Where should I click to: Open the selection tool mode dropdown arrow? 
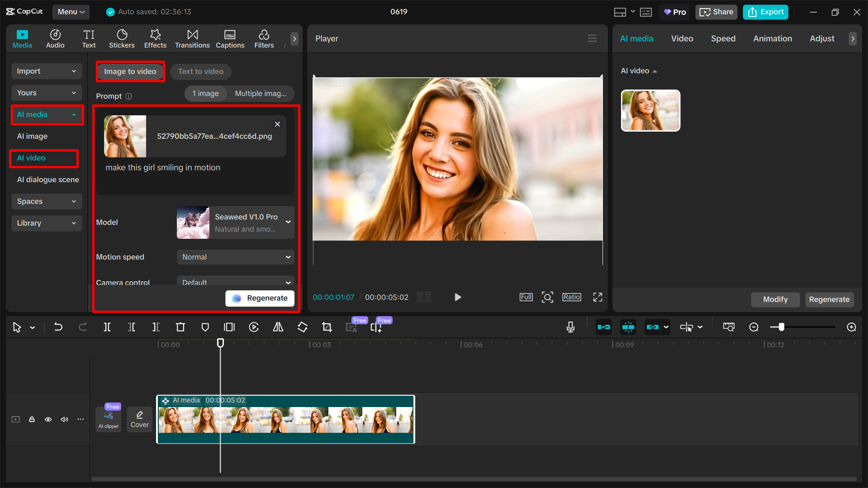click(33, 327)
